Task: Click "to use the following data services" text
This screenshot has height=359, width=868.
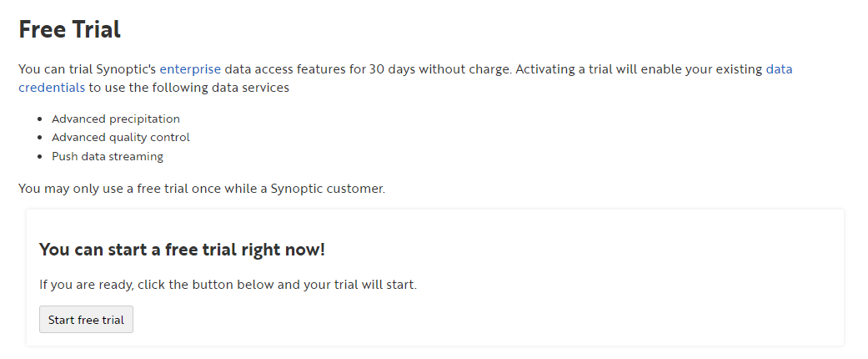Action: [188, 87]
